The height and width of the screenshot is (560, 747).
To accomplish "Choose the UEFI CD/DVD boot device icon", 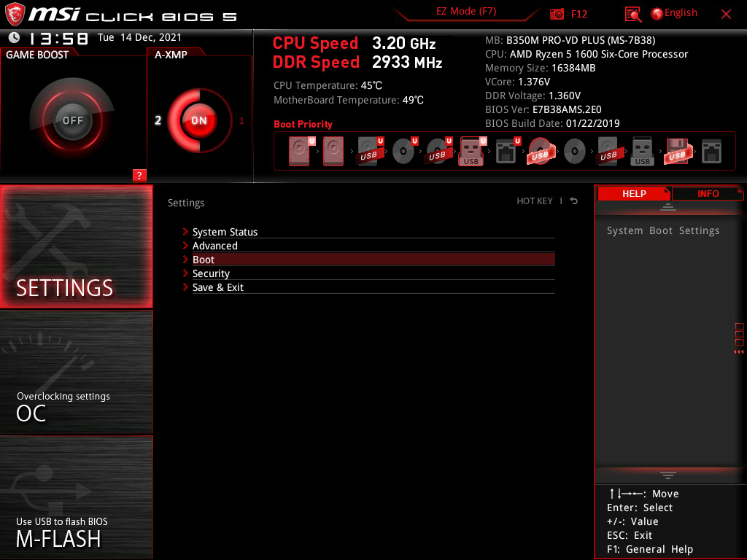I will pyautogui.click(x=404, y=152).
